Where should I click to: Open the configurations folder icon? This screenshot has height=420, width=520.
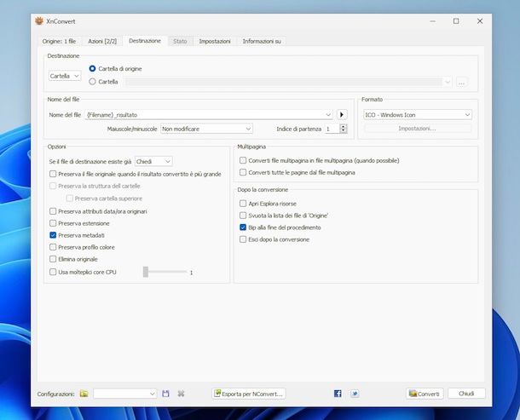click(84, 394)
